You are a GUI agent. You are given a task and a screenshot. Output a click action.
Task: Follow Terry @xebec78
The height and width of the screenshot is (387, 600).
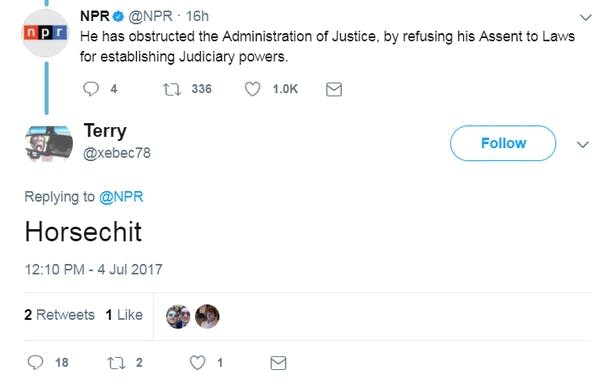click(503, 143)
